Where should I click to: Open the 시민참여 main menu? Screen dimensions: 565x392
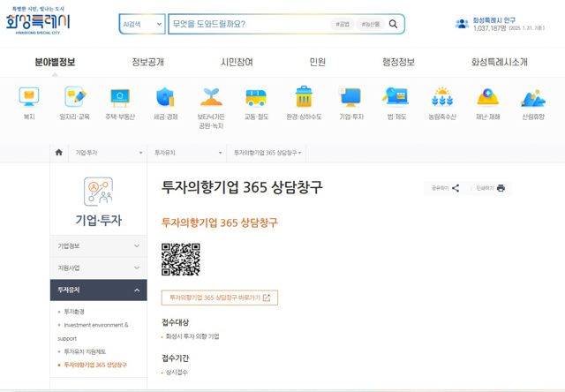click(237, 62)
